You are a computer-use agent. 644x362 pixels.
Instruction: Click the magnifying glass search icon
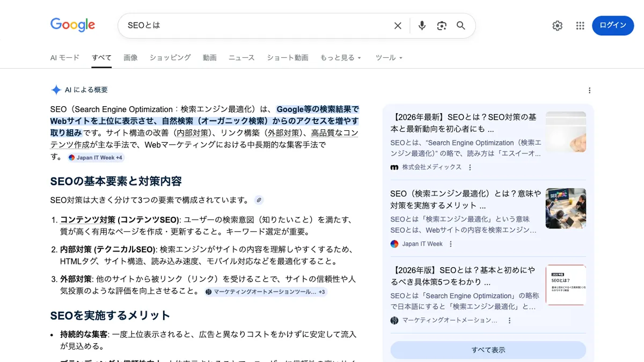point(461,26)
